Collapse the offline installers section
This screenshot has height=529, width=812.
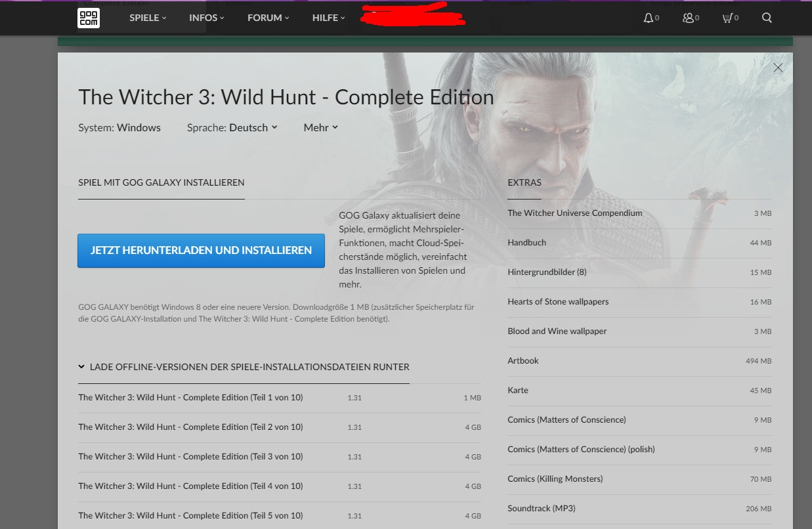(x=244, y=367)
